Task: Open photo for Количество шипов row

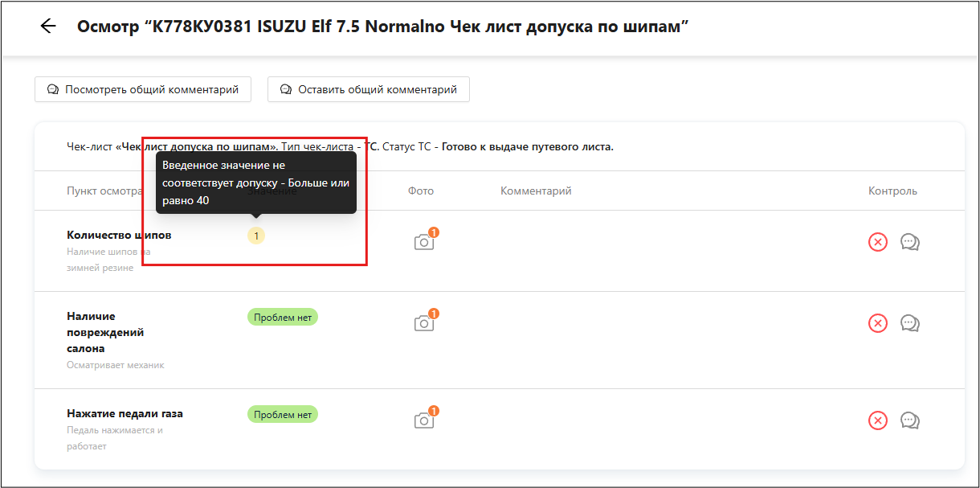Action: 423,242
